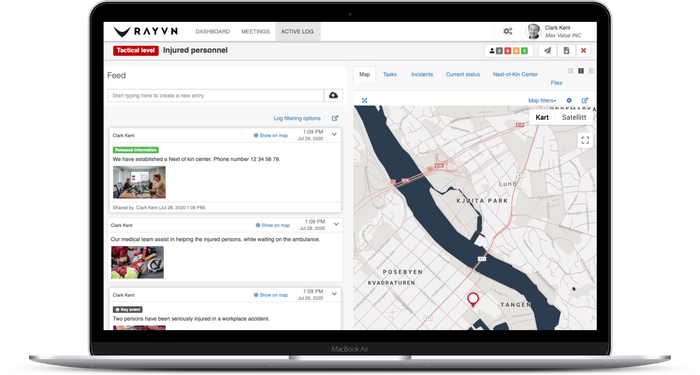The image size is (700, 375).
Task: Open the settings gears icon in header
Action: (x=508, y=31)
